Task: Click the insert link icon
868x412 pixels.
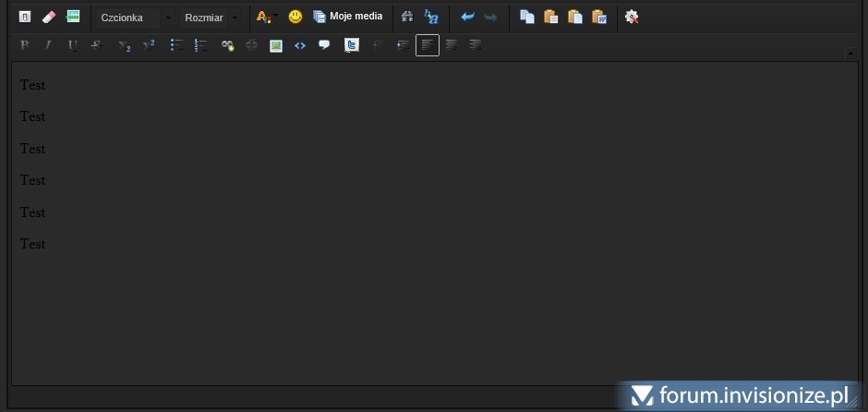Action: [227, 45]
